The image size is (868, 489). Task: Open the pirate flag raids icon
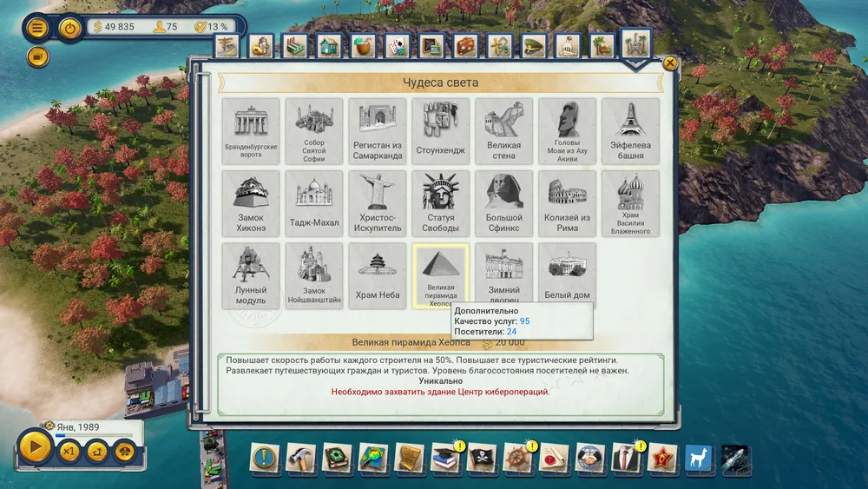point(482,458)
